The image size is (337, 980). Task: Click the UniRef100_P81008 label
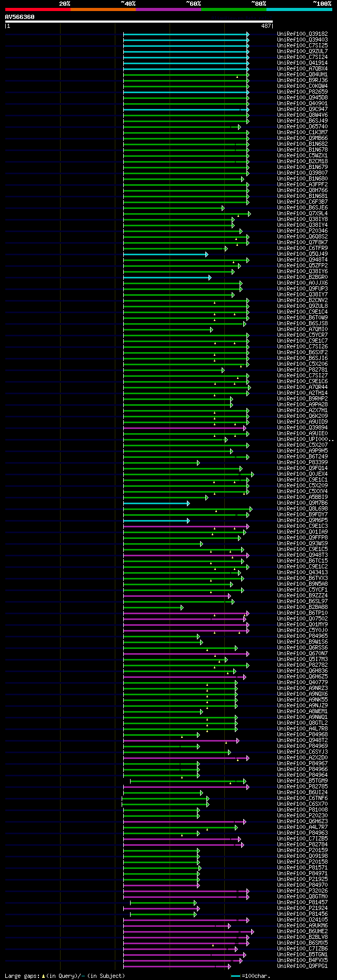click(302, 809)
